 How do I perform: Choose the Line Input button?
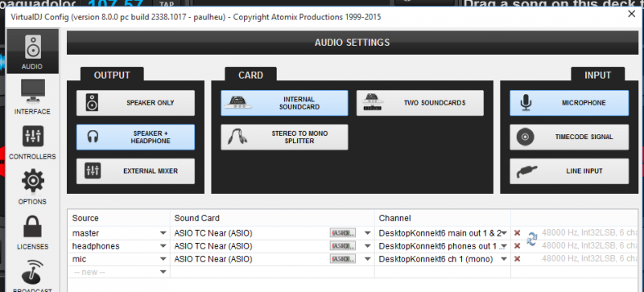(569, 171)
